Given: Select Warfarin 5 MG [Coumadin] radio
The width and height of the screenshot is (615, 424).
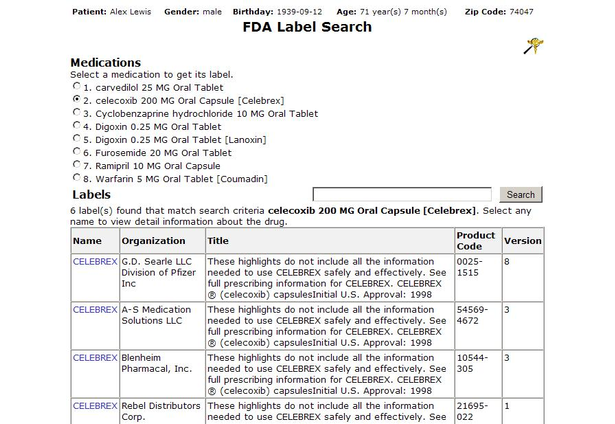Looking at the screenshot, I should coord(76,177).
